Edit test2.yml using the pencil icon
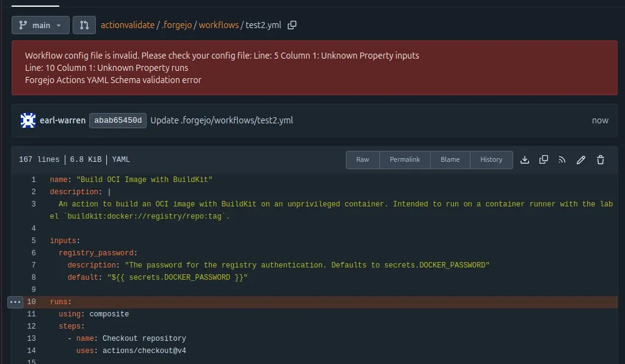The width and height of the screenshot is (625, 364). tap(580, 159)
